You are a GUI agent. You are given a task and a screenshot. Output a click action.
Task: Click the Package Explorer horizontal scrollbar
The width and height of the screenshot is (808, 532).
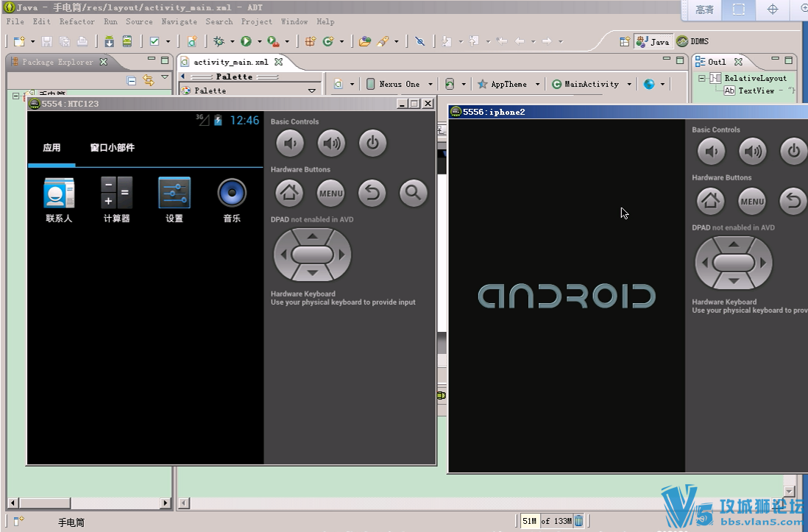pyautogui.click(x=90, y=503)
